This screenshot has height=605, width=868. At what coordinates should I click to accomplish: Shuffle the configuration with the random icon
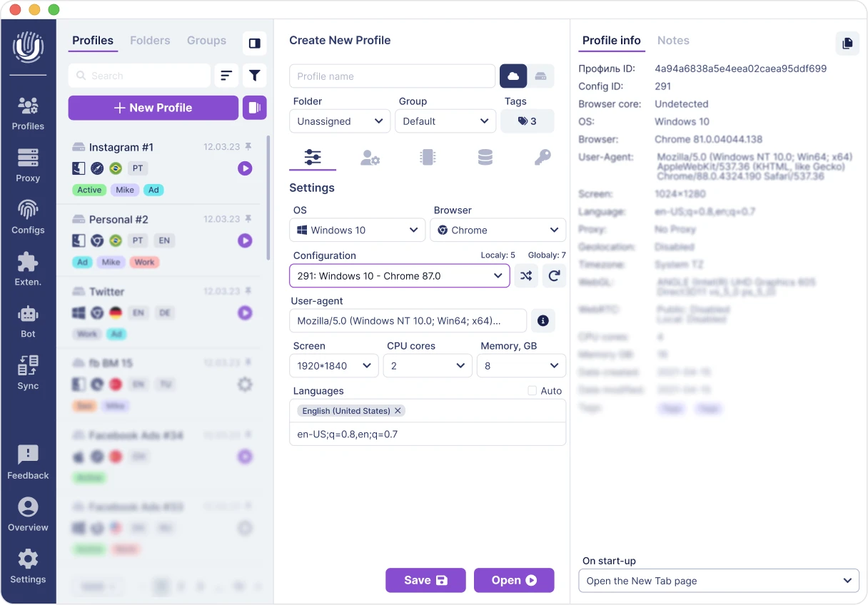526,276
